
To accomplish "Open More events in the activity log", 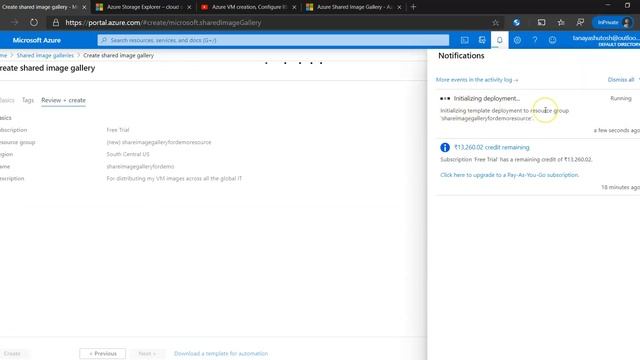I will click(x=477, y=80).
